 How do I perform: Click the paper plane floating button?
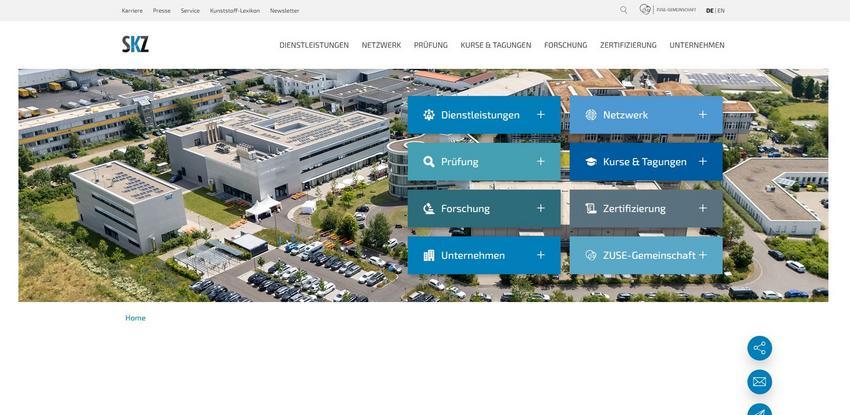(759, 410)
